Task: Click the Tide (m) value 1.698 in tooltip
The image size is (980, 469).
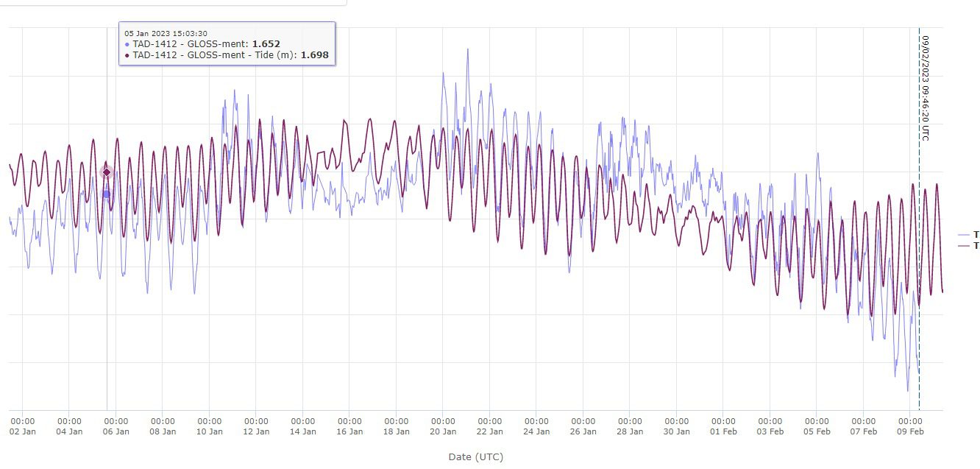Action: pos(315,55)
